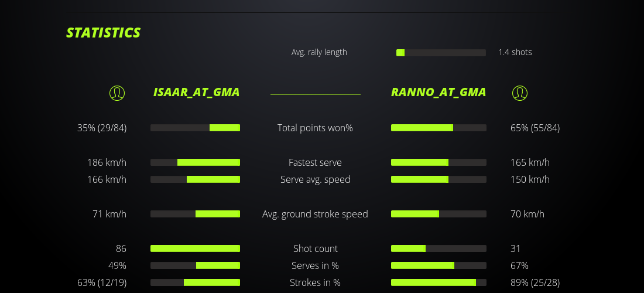This screenshot has width=644, height=293.
Task: Click the Avg. ground stroke speed label
Action: coord(315,214)
